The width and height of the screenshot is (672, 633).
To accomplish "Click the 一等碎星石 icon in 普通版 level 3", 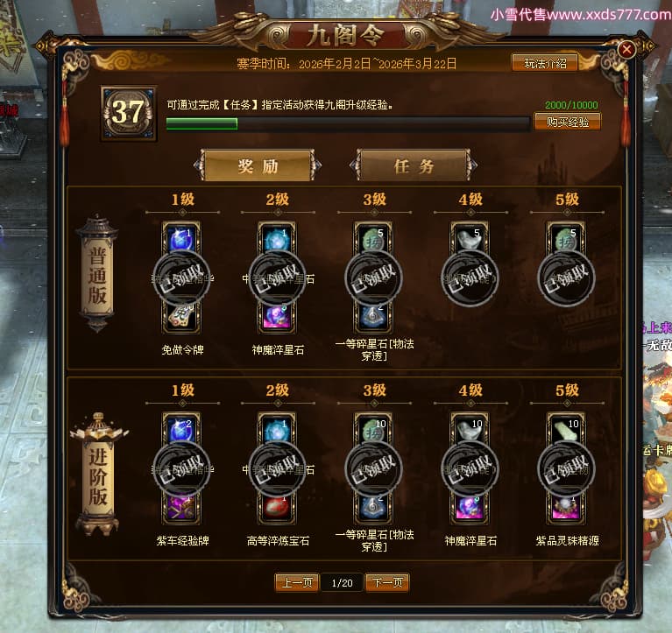I will pyautogui.click(x=373, y=317).
